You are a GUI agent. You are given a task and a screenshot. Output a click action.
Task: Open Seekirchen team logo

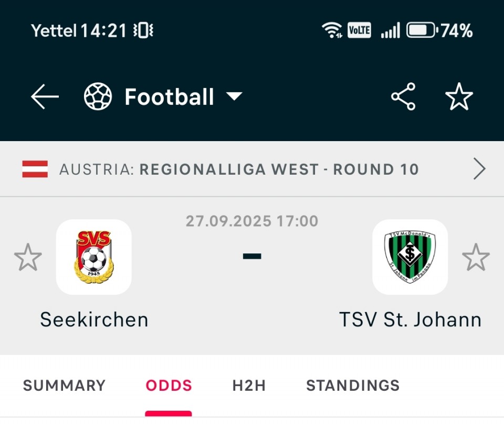pos(94,257)
